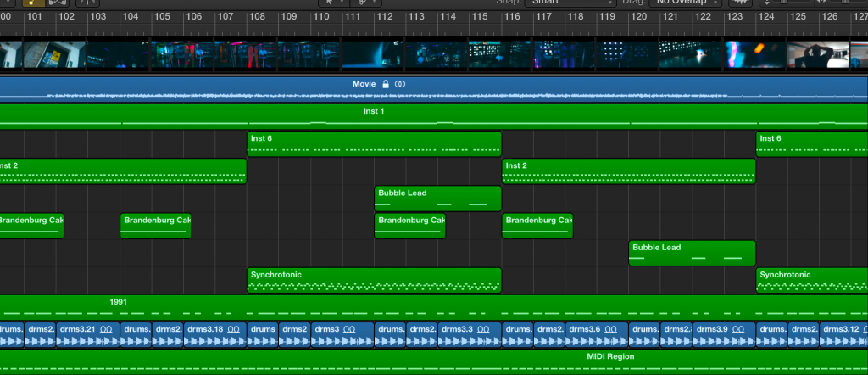The width and height of the screenshot is (868, 375).
Task: Select the Movie audio region
Action: 434,90
